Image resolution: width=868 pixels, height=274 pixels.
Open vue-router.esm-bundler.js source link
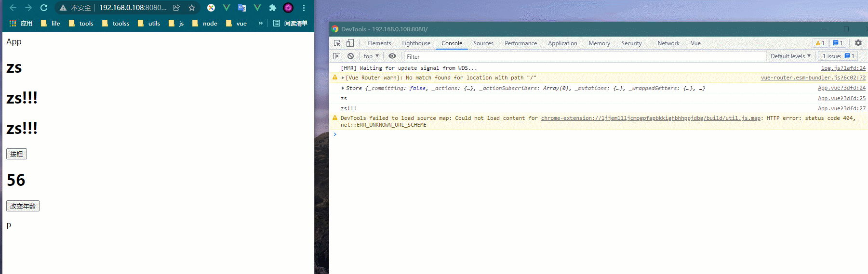813,78
